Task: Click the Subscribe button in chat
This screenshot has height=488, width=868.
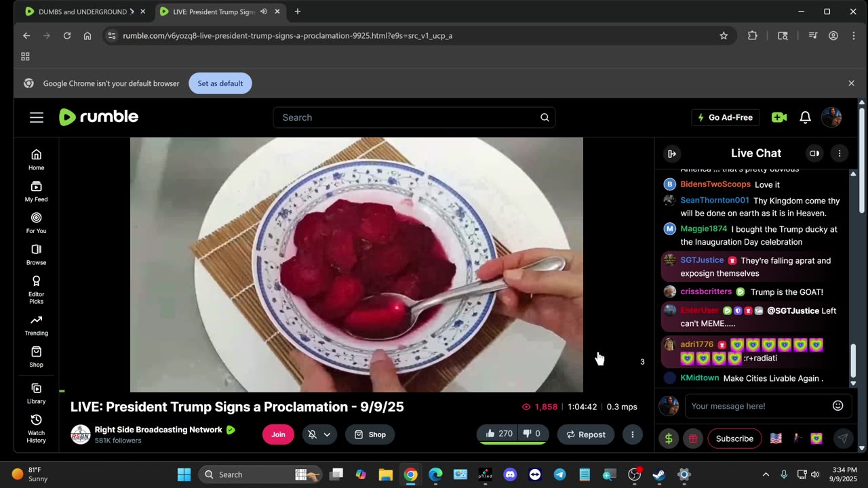Action: coord(734,439)
